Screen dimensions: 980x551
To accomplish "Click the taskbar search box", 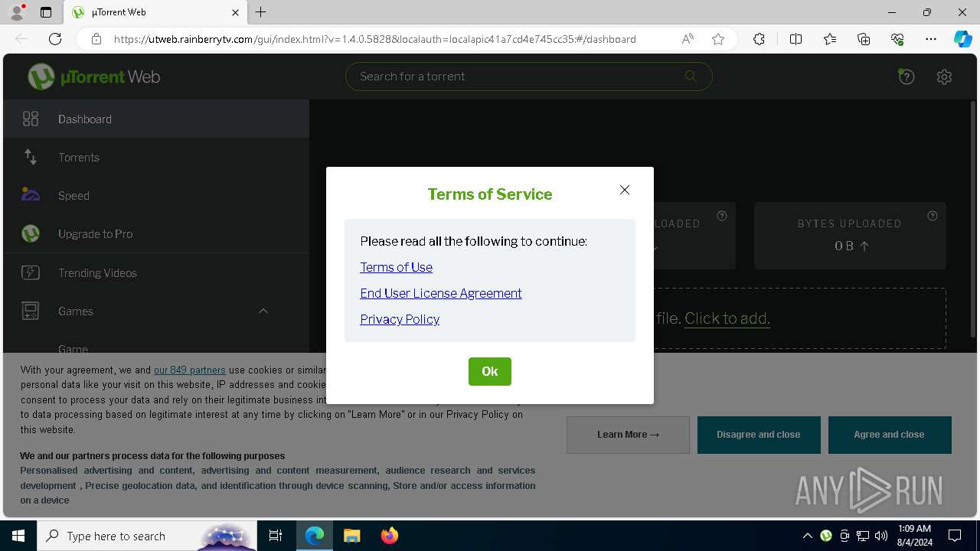I will click(x=147, y=536).
